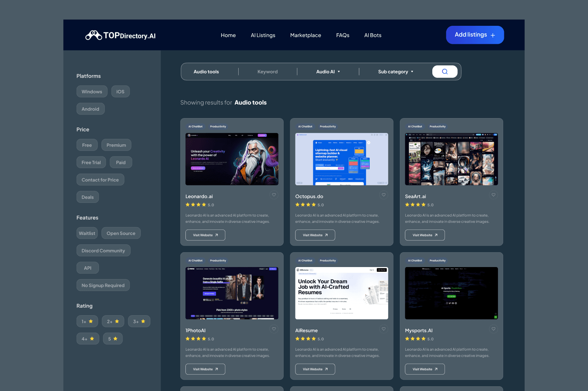Click the AI ChatBot tag on Leonardo.ai card
Viewport: 588px width, 391px height.
tap(196, 126)
